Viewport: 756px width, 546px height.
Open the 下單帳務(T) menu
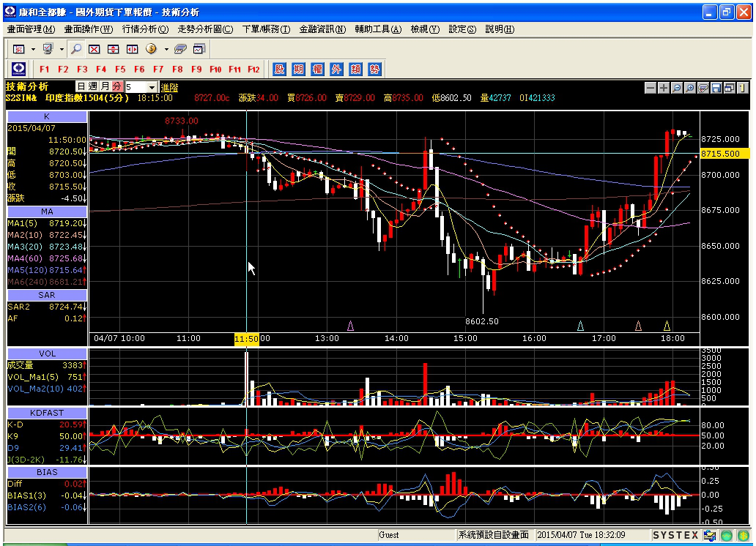click(x=266, y=29)
